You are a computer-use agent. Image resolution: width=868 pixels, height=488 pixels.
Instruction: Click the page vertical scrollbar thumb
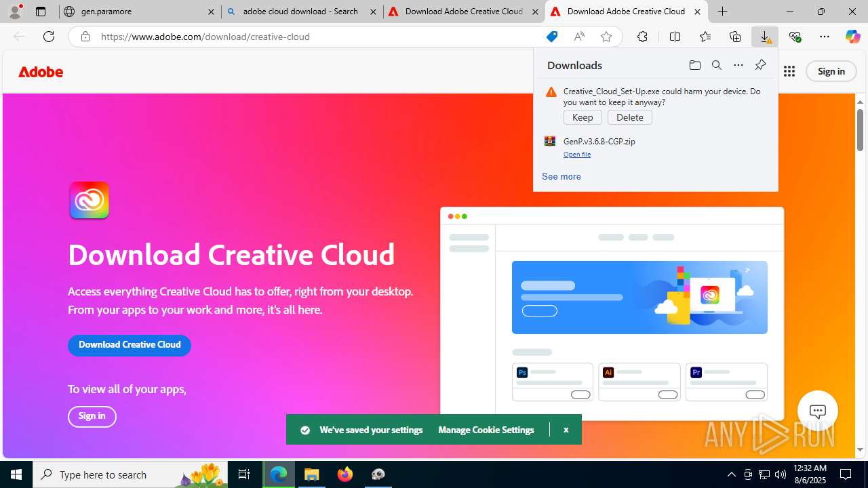coord(861,130)
